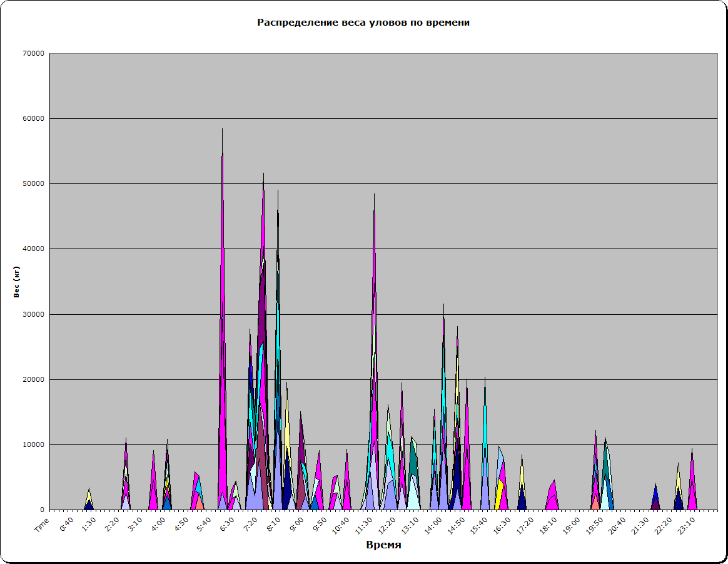The width and height of the screenshot is (728, 564).
Task: Click the 6:30 label on the time axis
Action: click(x=226, y=523)
